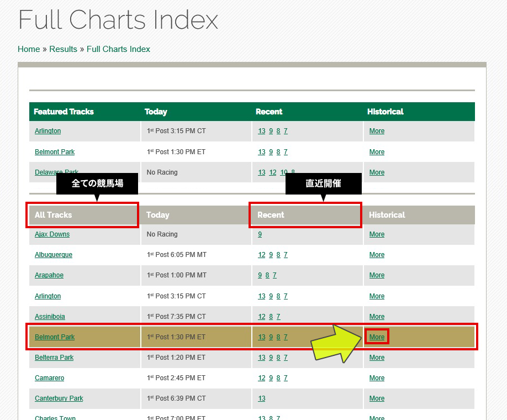Image resolution: width=507 pixels, height=420 pixels.
Task: Open the Canterbury Park track link
Action: pyautogui.click(x=59, y=398)
